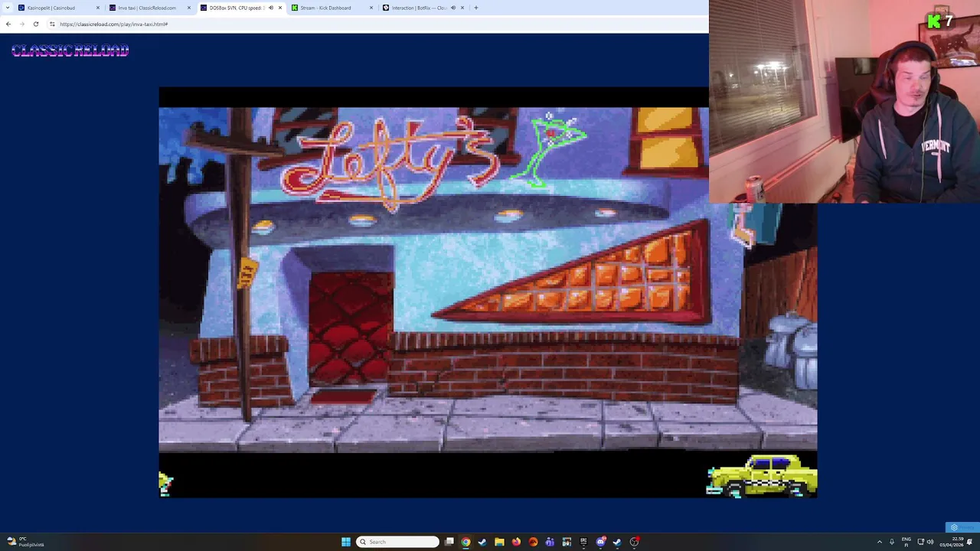
Task: Close the Kasinopelit Casinobud tab
Action: coord(97,8)
